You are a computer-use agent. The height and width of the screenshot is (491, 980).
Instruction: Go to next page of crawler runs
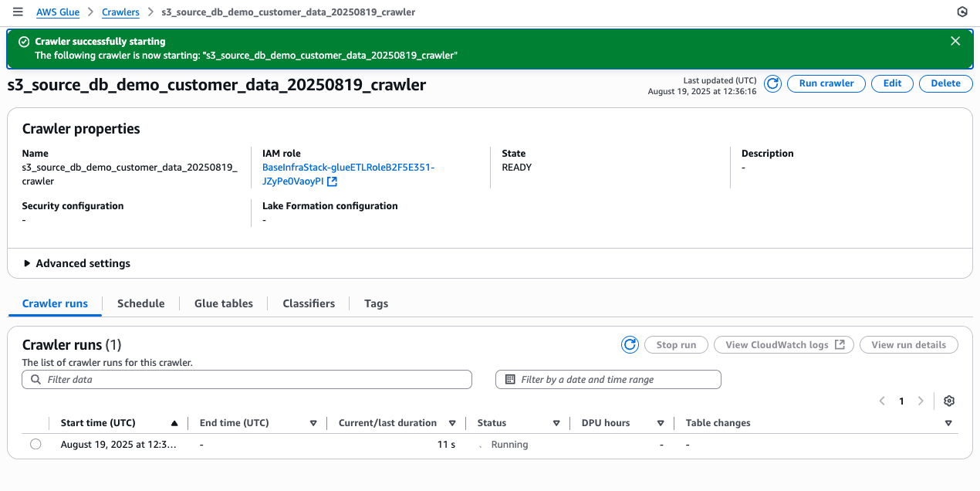point(921,401)
